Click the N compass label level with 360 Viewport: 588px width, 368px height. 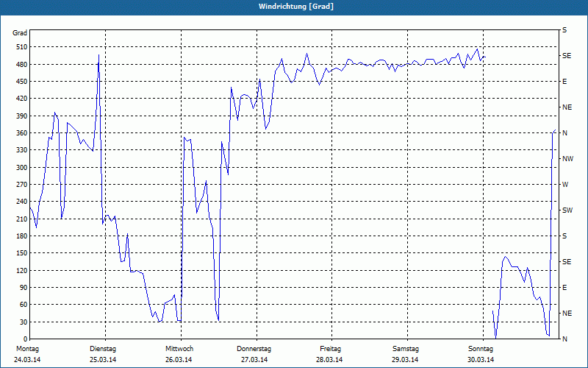tap(565, 133)
